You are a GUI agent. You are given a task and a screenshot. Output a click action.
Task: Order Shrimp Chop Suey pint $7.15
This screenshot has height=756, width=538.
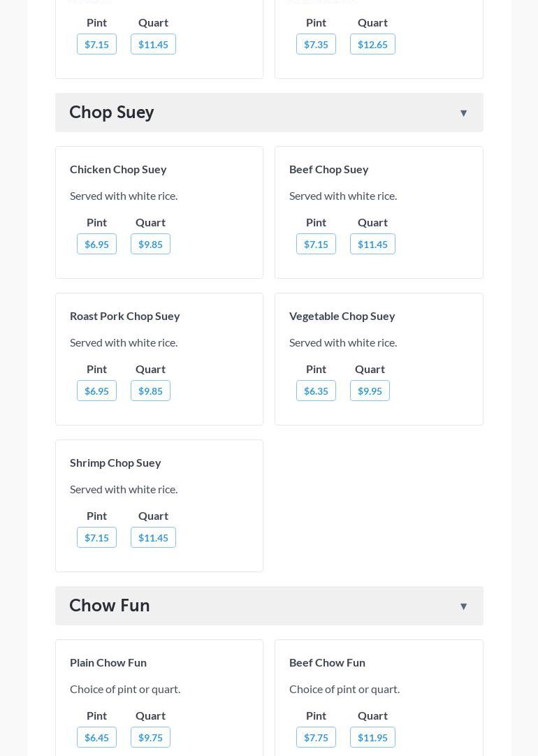[96, 537]
